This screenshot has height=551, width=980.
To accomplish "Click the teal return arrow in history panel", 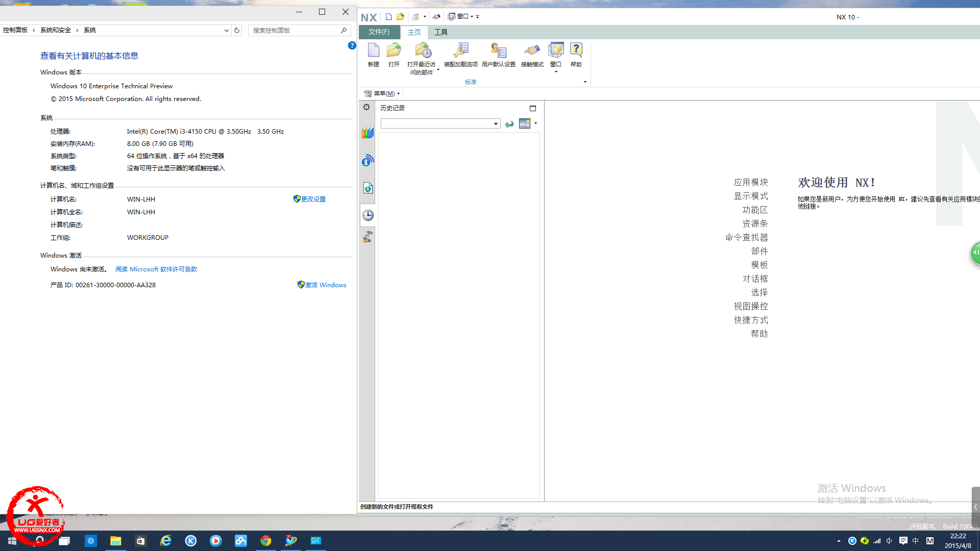I will pyautogui.click(x=509, y=124).
